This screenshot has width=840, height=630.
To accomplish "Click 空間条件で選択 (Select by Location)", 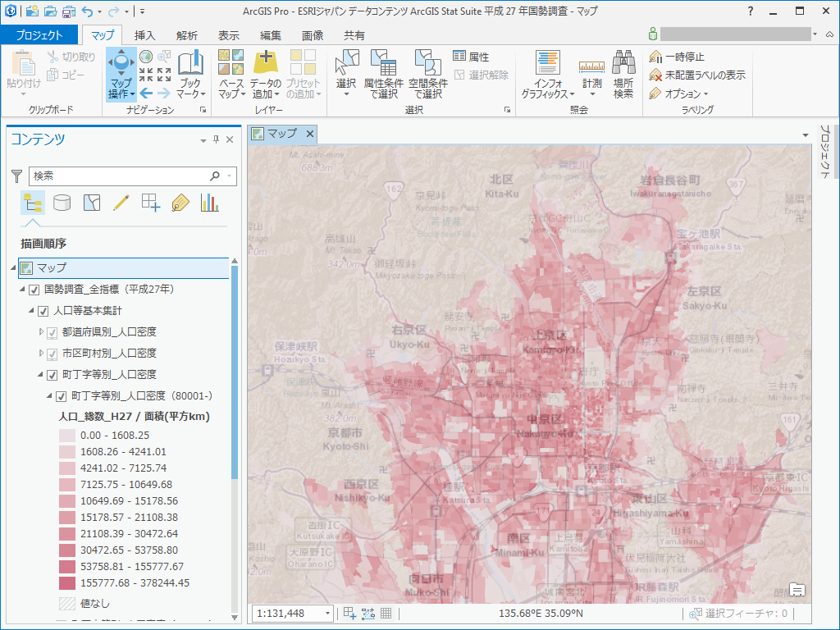I will click(427, 74).
